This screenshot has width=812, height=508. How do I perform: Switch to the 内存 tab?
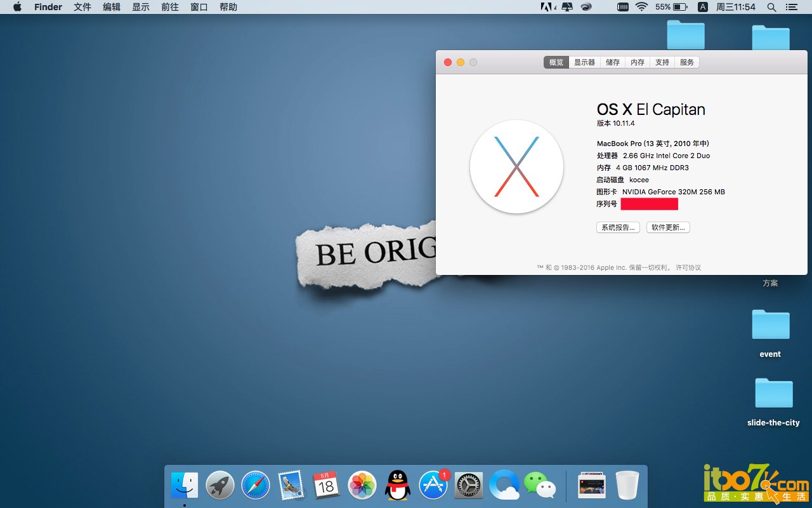pyautogui.click(x=638, y=62)
